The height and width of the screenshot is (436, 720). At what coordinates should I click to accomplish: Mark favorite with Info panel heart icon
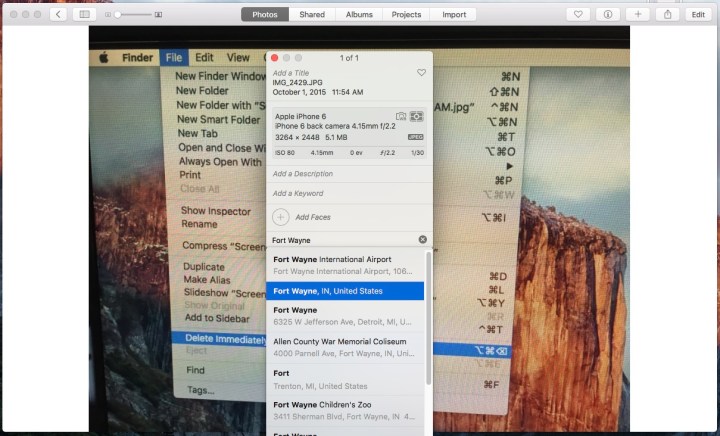[x=421, y=73]
